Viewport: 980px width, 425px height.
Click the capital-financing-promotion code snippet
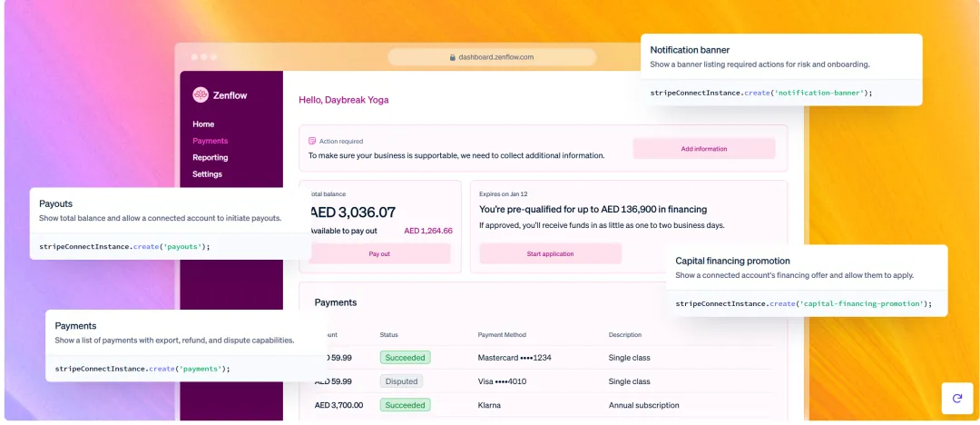click(x=803, y=303)
